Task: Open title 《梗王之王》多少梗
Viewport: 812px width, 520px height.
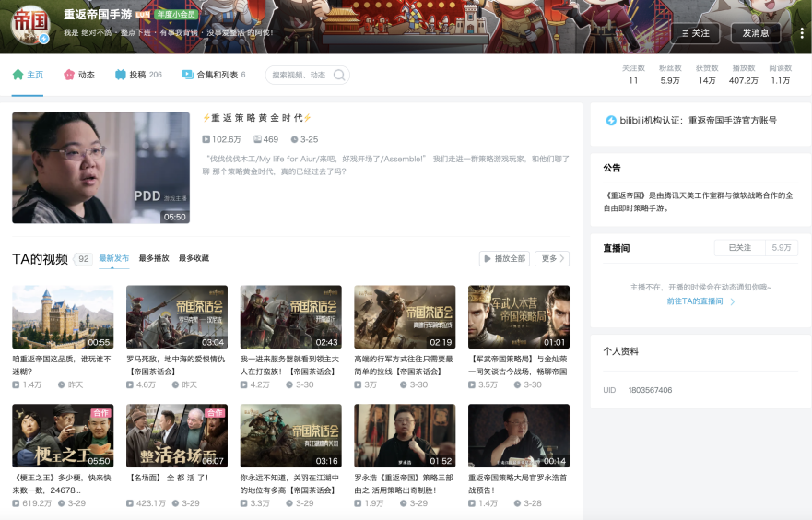Action: coord(62,484)
